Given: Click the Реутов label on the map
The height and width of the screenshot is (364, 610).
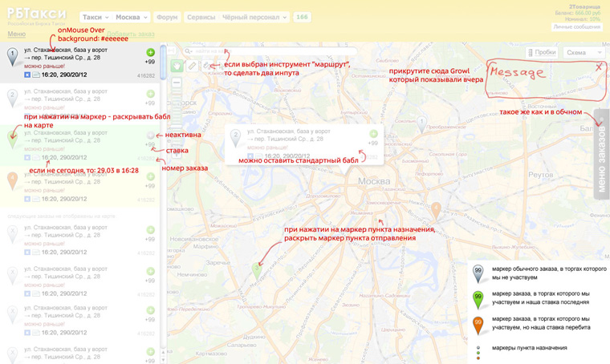Looking at the screenshot, I should tap(541, 175).
